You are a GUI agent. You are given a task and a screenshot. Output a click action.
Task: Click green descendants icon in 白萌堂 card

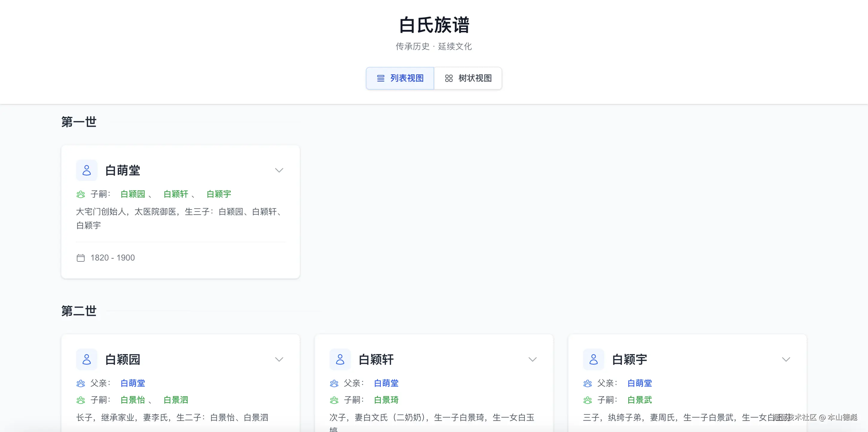pyautogui.click(x=80, y=194)
